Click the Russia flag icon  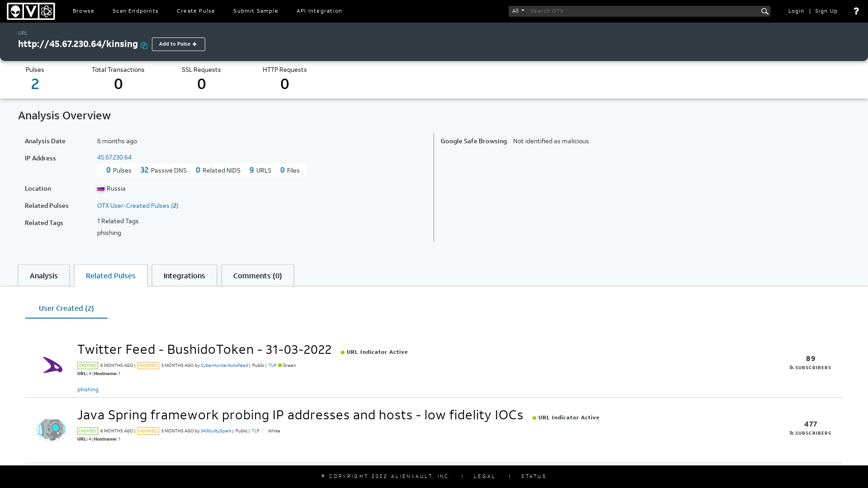tap(101, 188)
